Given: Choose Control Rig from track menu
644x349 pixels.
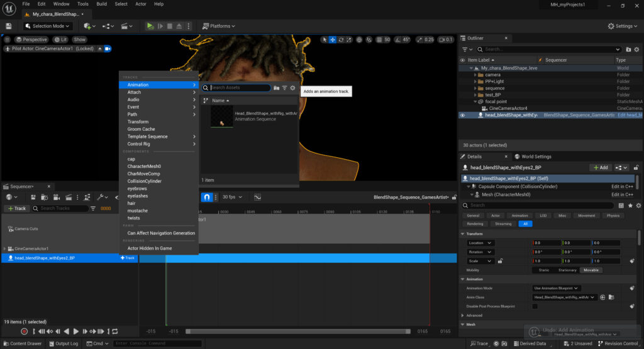Looking at the screenshot, I should click(x=138, y=144).
